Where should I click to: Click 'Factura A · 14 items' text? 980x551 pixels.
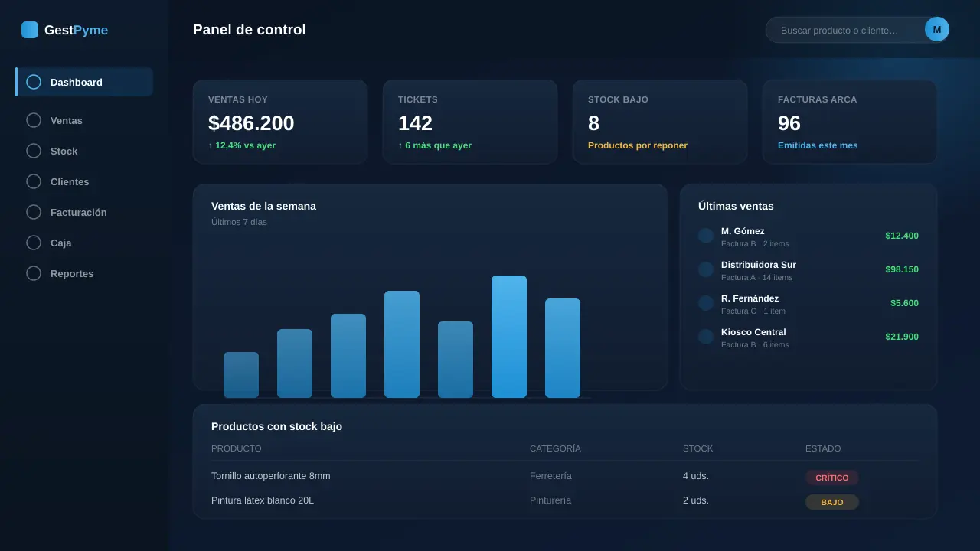pos(757,278)
